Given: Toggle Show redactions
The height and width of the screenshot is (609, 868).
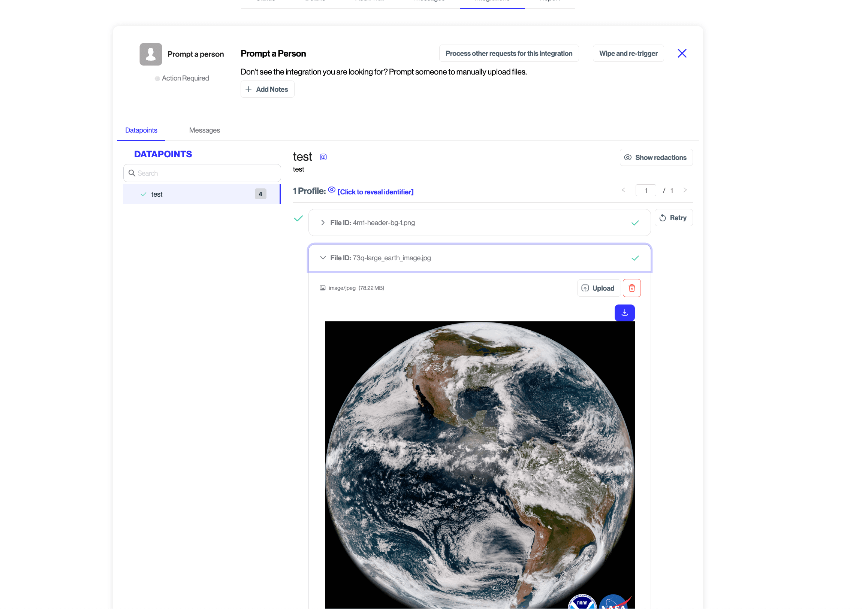Looking at the screenshot, I should click(x=656, y=157).
